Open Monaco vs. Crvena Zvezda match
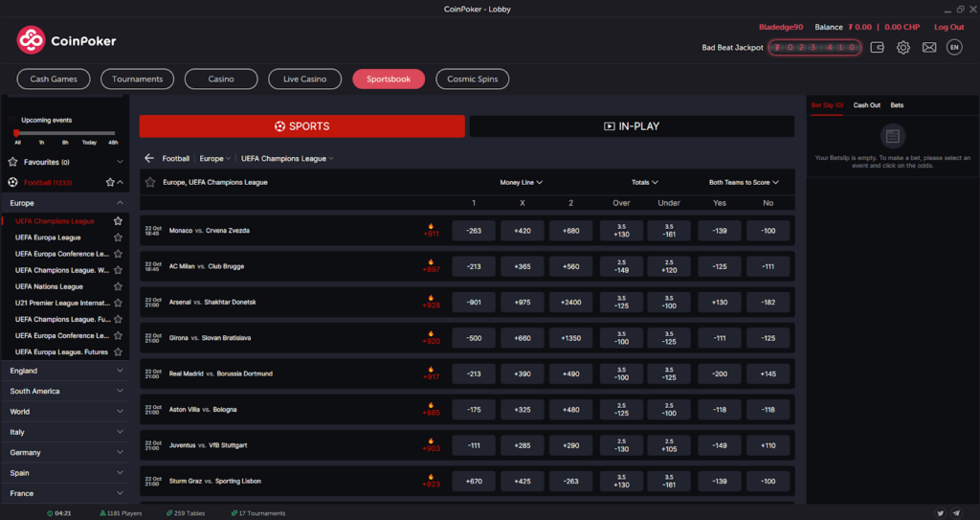This screenshot has width=980, height=520. click(x=210, y=230)
